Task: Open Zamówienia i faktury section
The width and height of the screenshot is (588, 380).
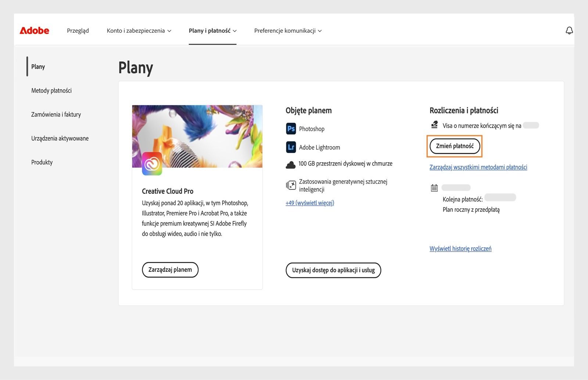Action: 56,114
